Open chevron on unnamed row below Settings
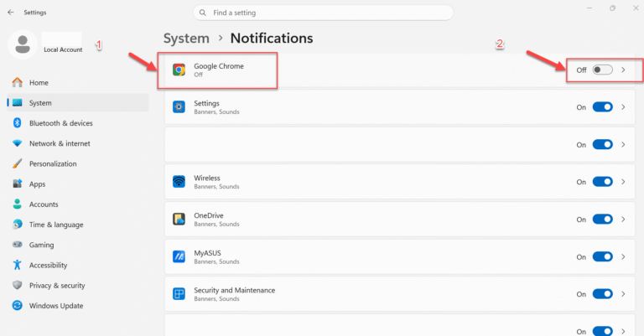Screen dimensions: 644x336 tap(624, 144)
